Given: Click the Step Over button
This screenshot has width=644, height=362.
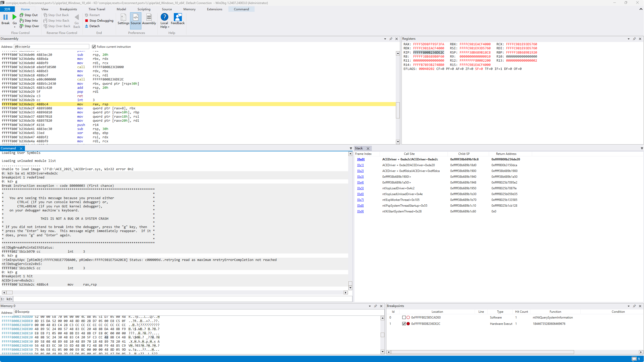Looking at the screenshot, I should (29, 26).
